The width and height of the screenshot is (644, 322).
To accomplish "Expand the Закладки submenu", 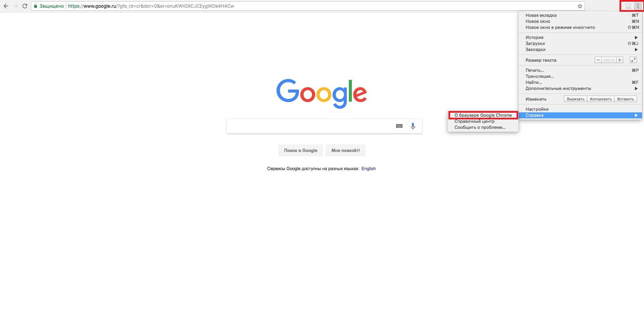I will [x=580, y=50].
